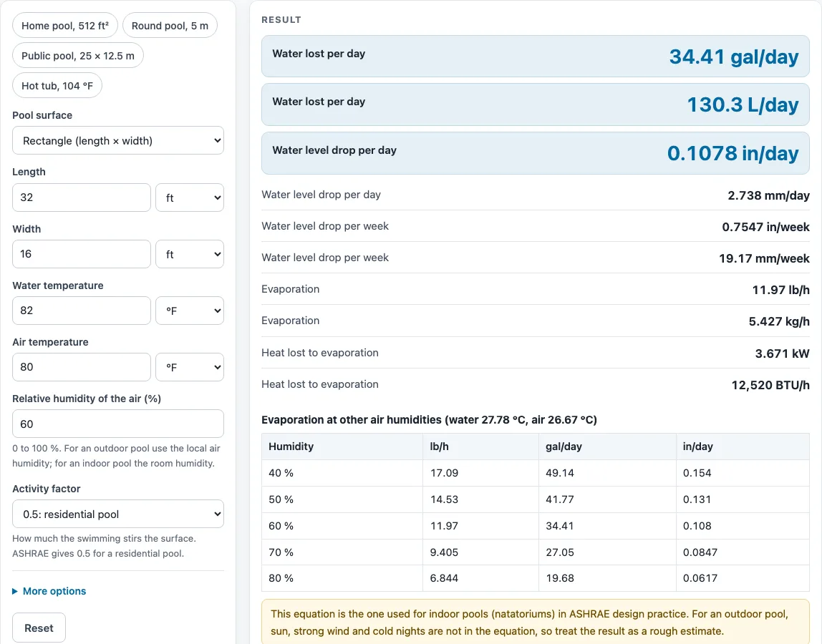Click the 6.844 lb/h table cell
The width and height of the screenshot is (822, 644).
[x=480, y=578]
